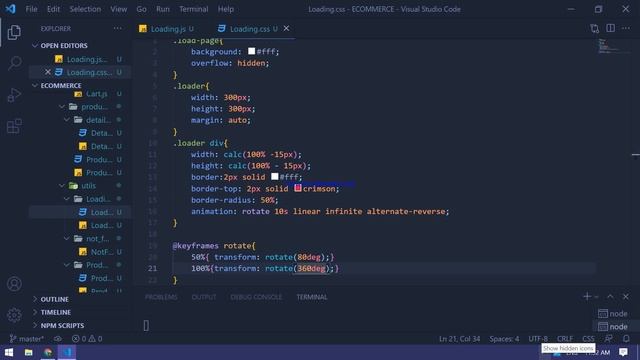Collapse the produ... folder
The height and width of the screenshot is (360, 640).
tap(62, 107)
